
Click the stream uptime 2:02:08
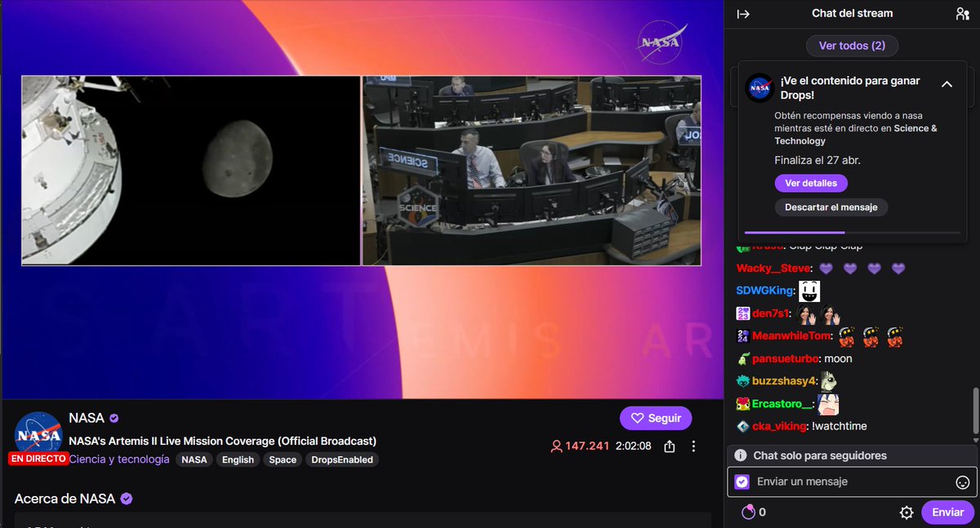coord(633,446)
